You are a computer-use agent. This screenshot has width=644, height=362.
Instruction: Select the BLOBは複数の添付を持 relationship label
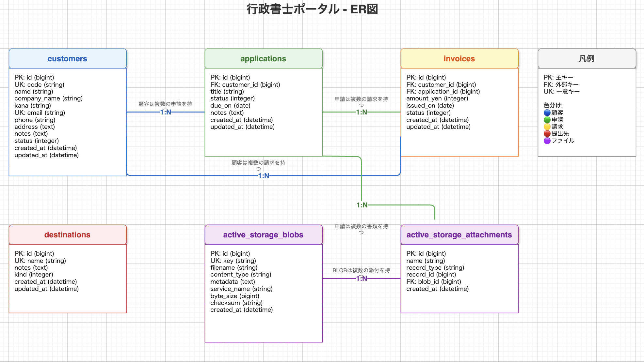click(x=361, y=270)
